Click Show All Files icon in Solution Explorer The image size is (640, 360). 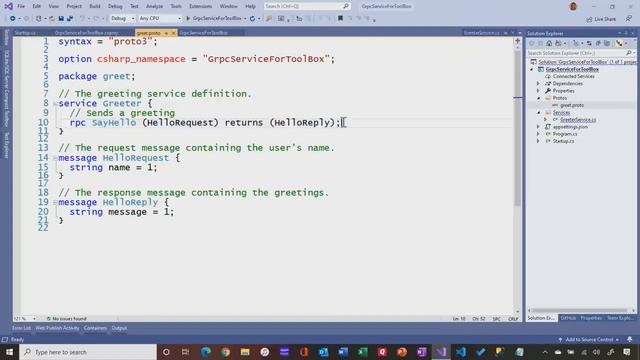607,43
